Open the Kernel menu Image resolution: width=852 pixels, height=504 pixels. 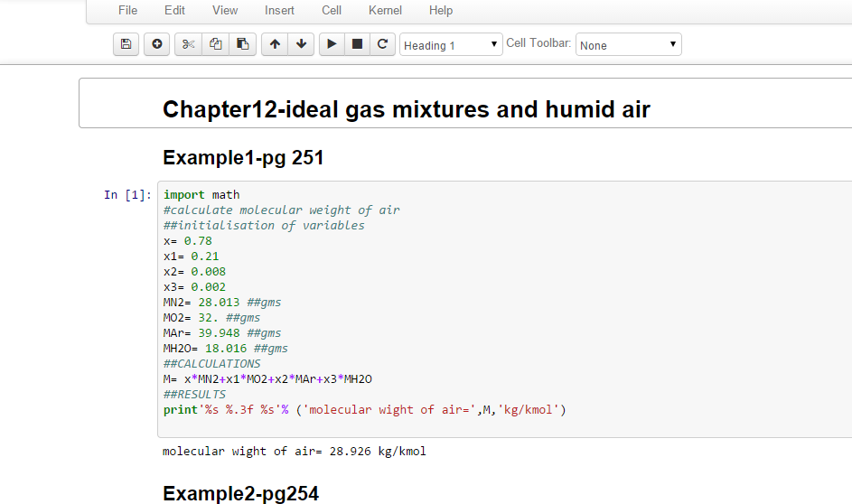coord(385,10)
